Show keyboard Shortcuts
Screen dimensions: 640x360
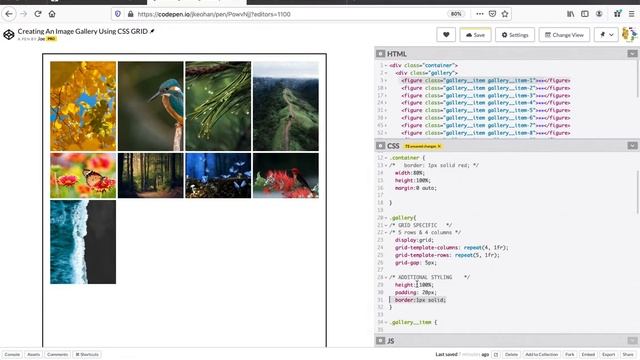87,354
